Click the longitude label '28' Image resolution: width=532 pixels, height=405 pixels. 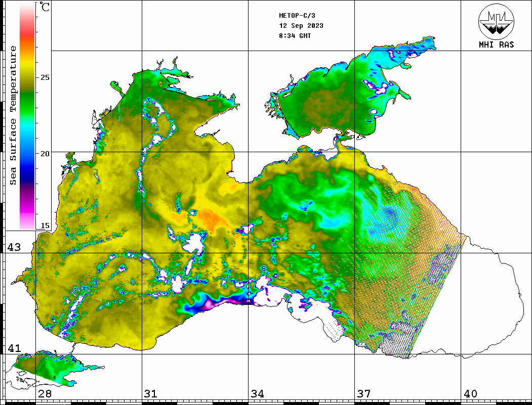click(x=45, y=394)
